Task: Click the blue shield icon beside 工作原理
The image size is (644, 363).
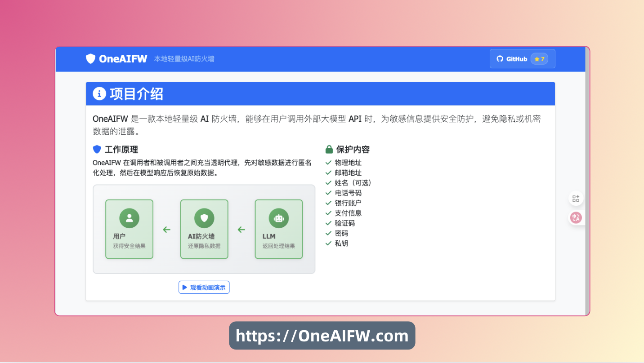Action: (97, 150)
